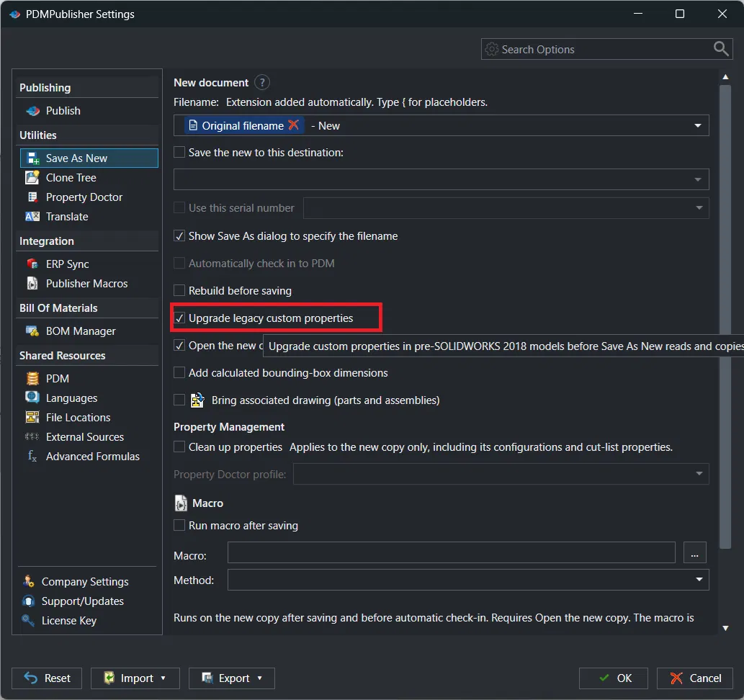Image resolution: width=744 pixels, height=700 pixels.
Task: Click into the Macro path field
Action: coord(452,552)
